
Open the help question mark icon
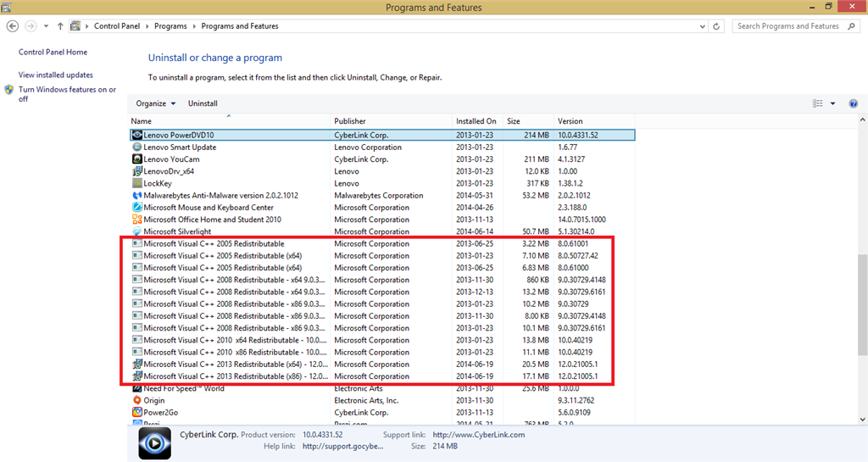[853, 103]
